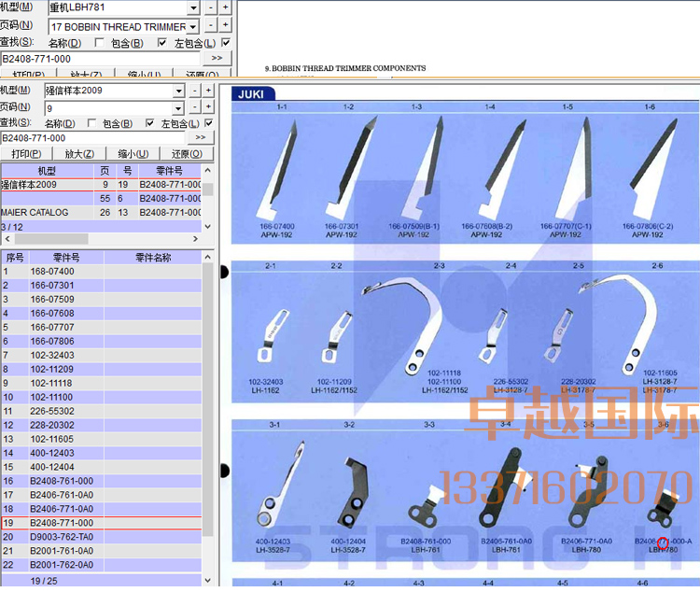Image resolution: width=700 pixels, height=592 pixels.
Task: Click parts list down scroll arrow
Action: point(207,581)
